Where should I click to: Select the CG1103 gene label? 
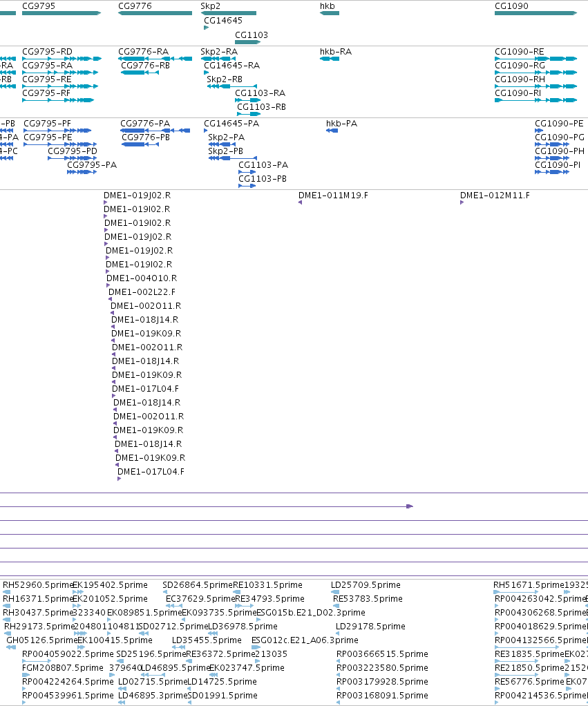252,35
